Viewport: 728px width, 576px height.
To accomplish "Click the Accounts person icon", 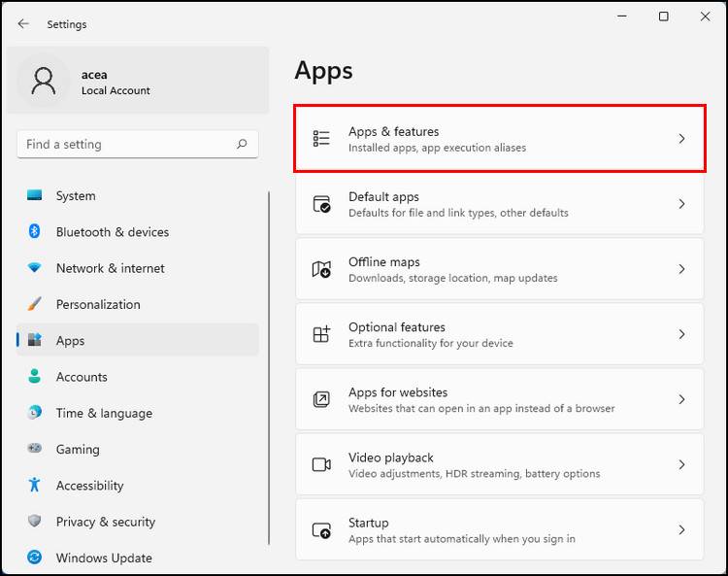I will click(x=34, y=376).
